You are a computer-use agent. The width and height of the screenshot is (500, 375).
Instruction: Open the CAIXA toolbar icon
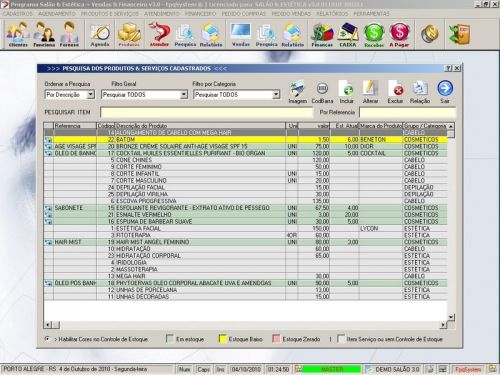pyautogui.click(x=348, y=34)
